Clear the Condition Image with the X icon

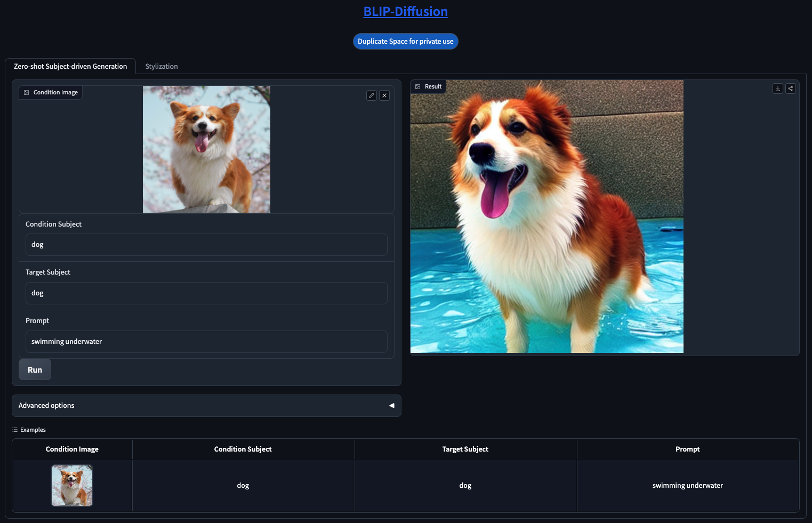pyautogui.click(x=384, y=95)
